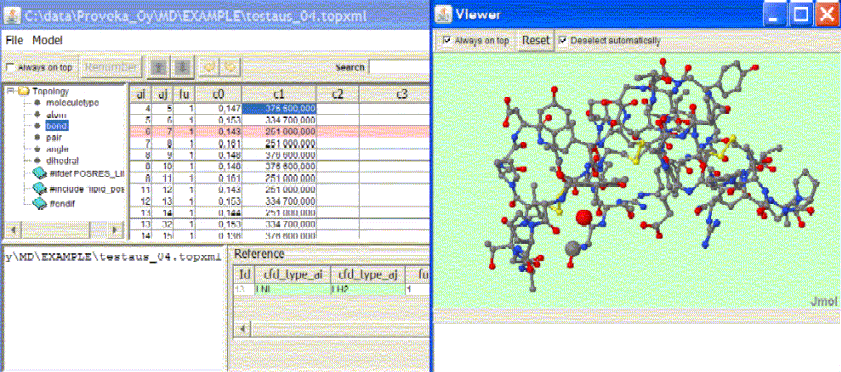Click the pink highlighted row value 0,143
The height and width of the screenshot is (372, 841).
coord(218,131)
